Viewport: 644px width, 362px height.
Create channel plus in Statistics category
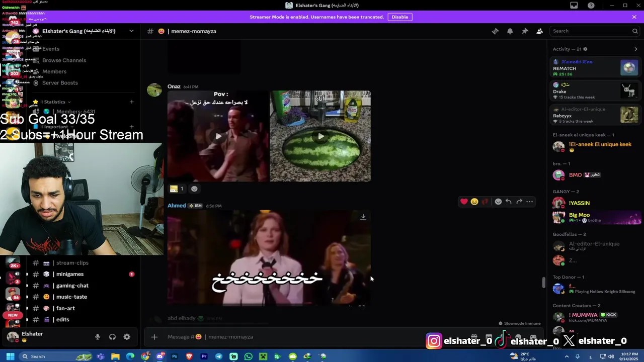pos(131,102)
